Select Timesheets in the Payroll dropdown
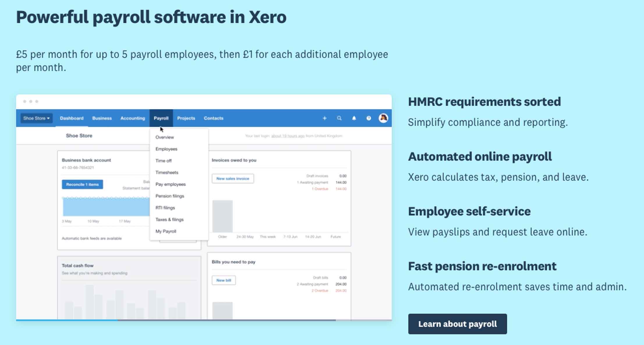Image resolution: width=644 pixels, height=345 pixels. 167,172
